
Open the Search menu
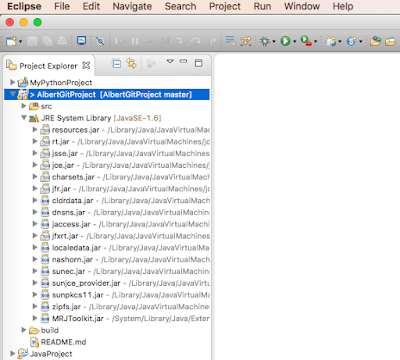180,6
